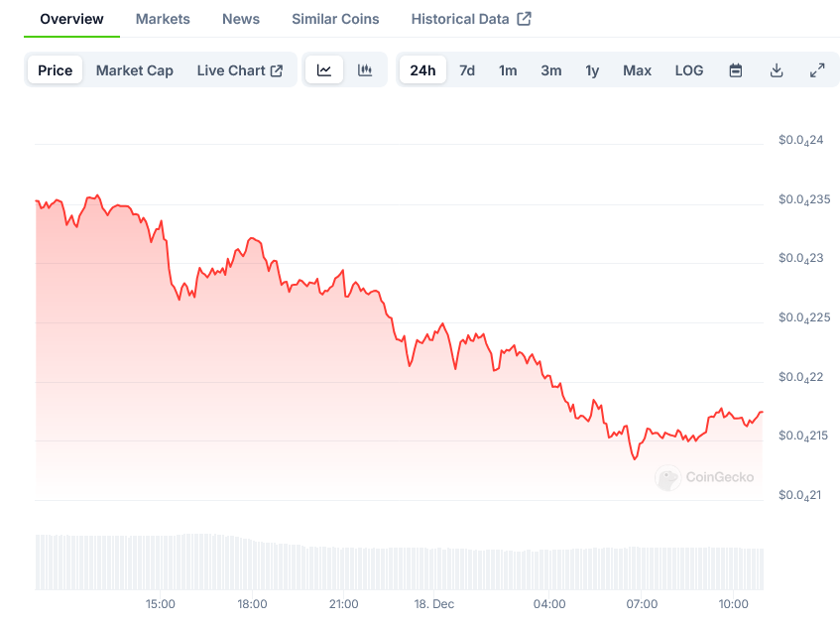Open the Similar Coins tab

coord(335,19)
